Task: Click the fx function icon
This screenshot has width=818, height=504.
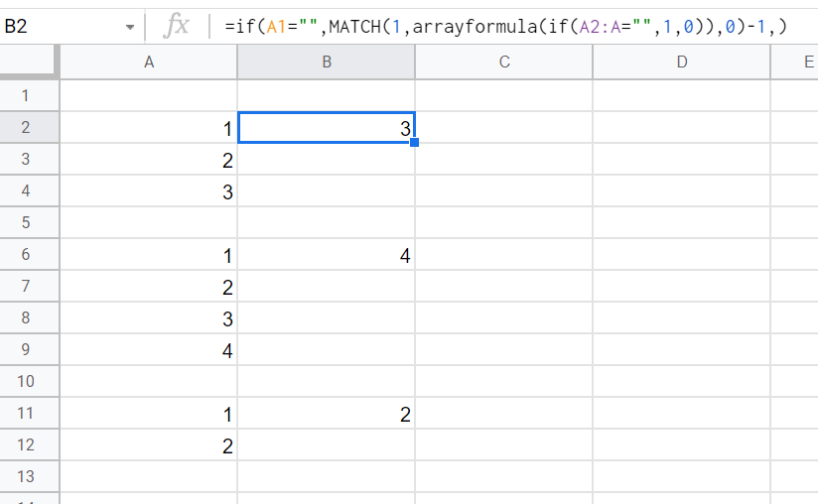Action: pyautogui.click(x=176, y=26)
